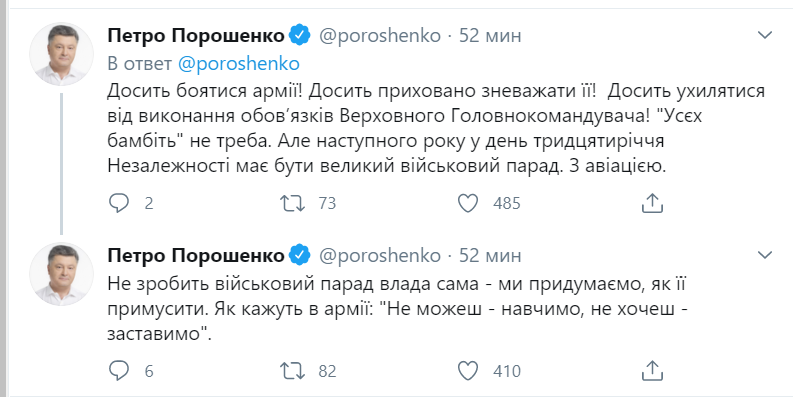793x397 pixels.
Task: Retweet the first tweet showing 73 retweets
Action: (x=293, y=203)
